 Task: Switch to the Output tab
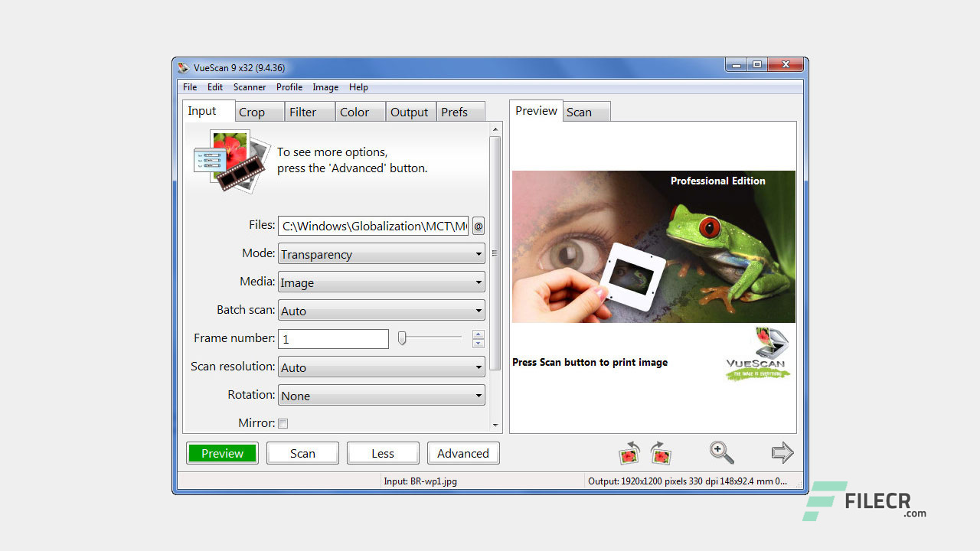(410, 112)
